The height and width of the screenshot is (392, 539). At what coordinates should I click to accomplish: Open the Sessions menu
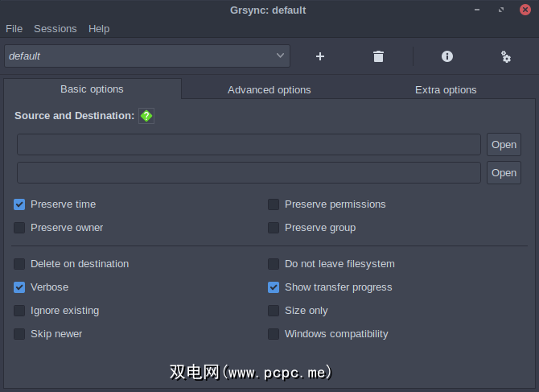pyautogui.click(x=56, y=29)
